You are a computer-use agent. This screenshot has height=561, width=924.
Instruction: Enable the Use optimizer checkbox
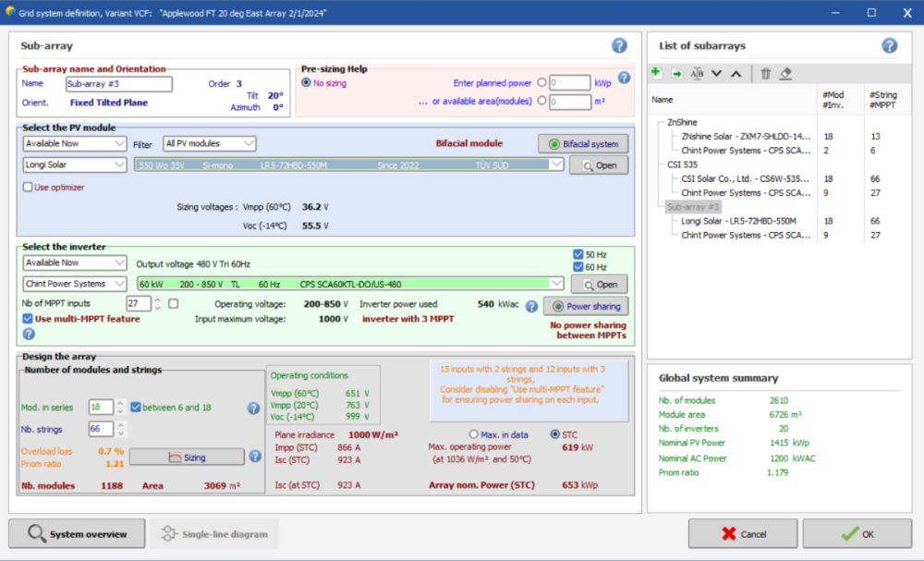pyautogui.click(x=28, y=188)
